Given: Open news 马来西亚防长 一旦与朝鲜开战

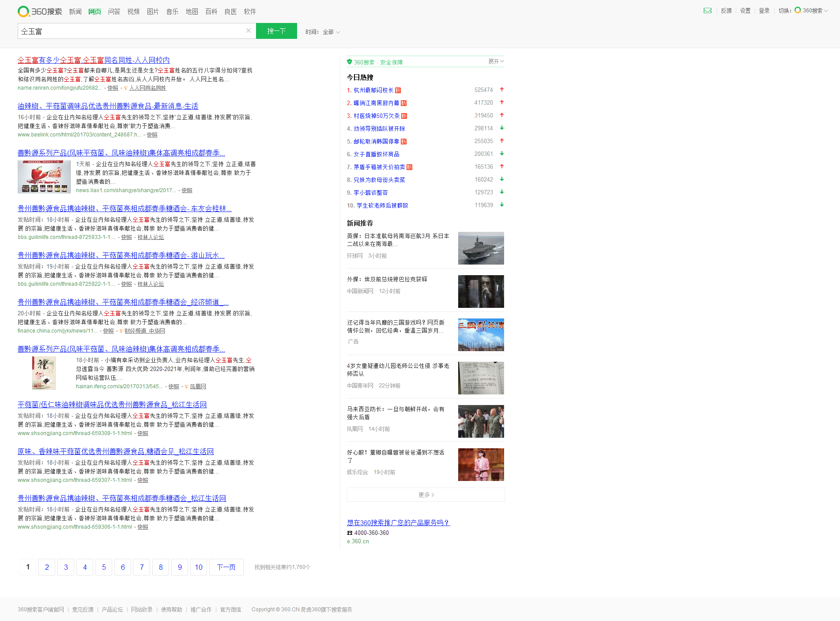Looking at the screenshot, I should [x=396, y=413].
